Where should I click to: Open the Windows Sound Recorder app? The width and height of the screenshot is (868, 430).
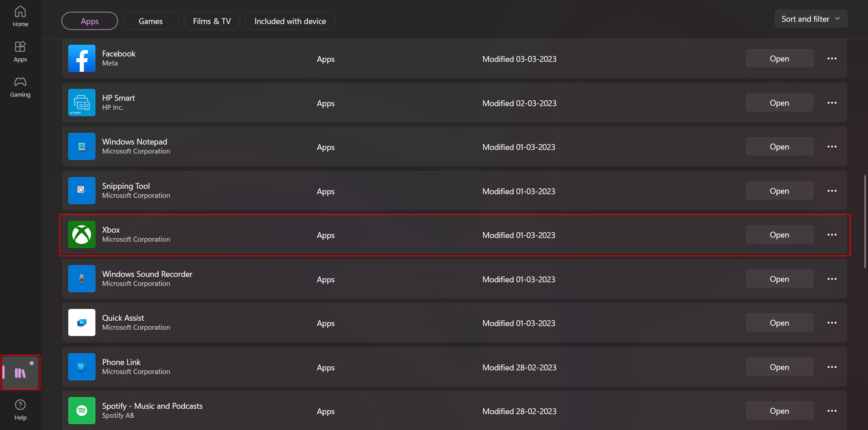coord(779,279)
